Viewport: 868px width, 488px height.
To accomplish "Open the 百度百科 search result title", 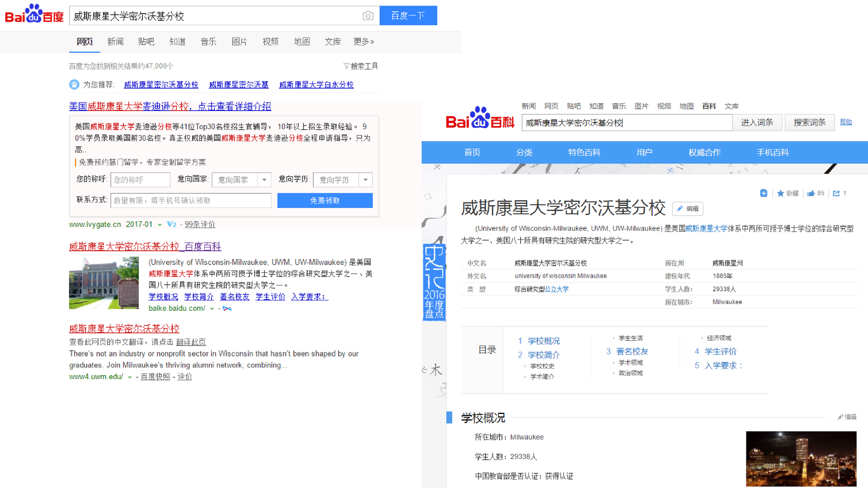I will (x=145, y=247).
